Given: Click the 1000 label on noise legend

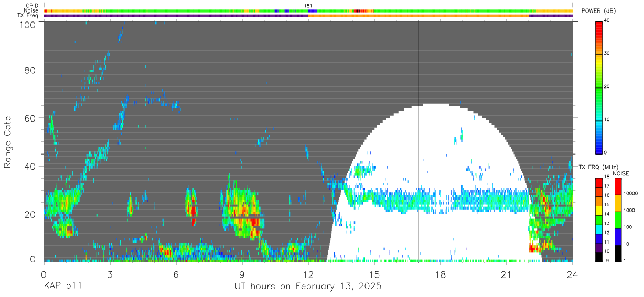Looking at the screenshot, I should [629, 210].
